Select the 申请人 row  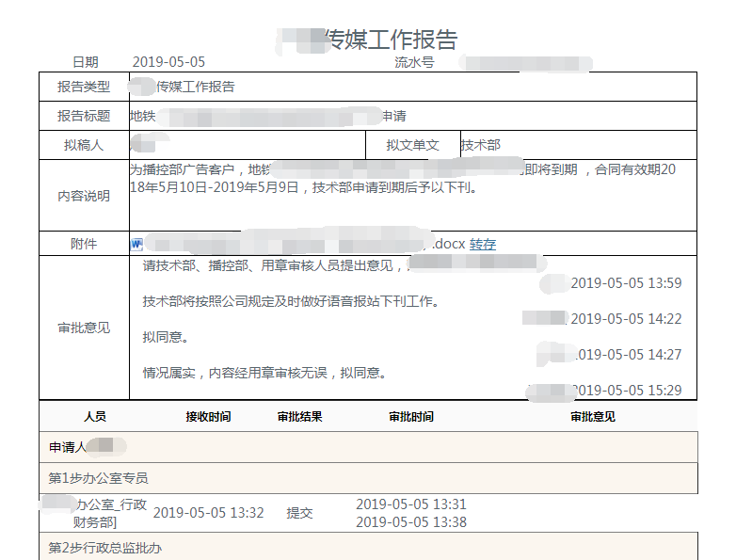[368, 447]
